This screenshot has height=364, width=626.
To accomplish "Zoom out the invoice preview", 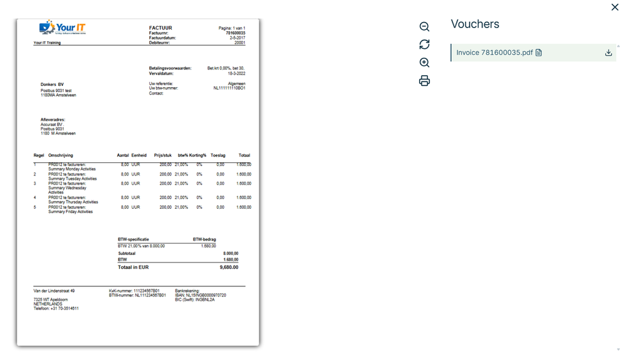I will 424,27.
